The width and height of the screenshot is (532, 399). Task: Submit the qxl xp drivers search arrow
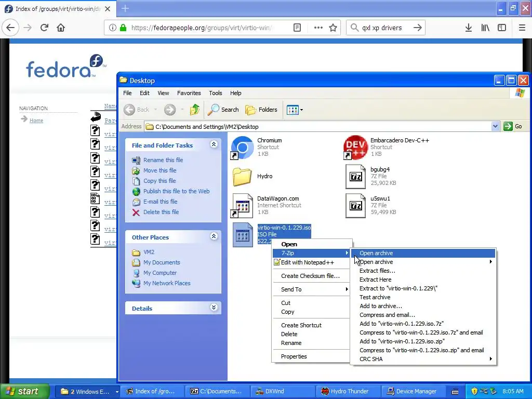[x=417, y=28]
